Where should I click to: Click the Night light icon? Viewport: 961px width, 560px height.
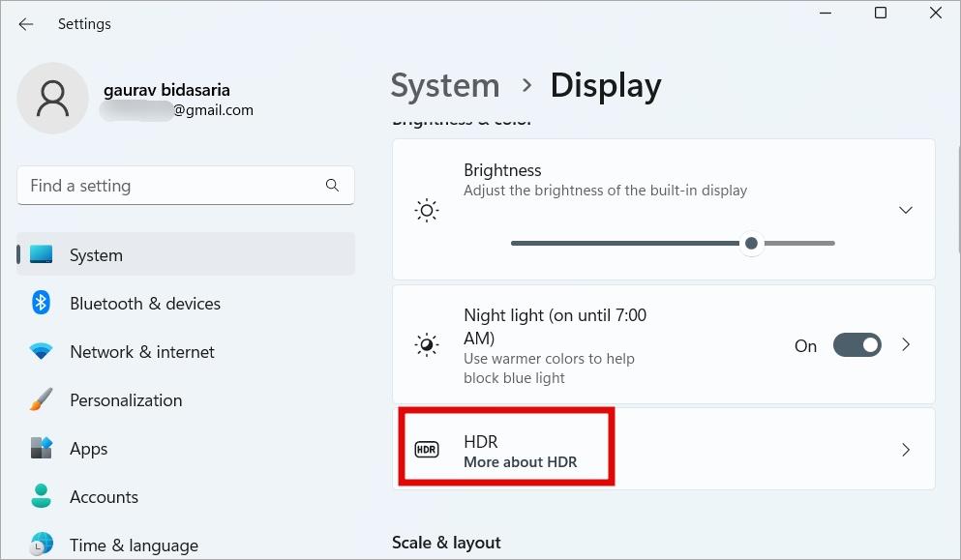427,345
